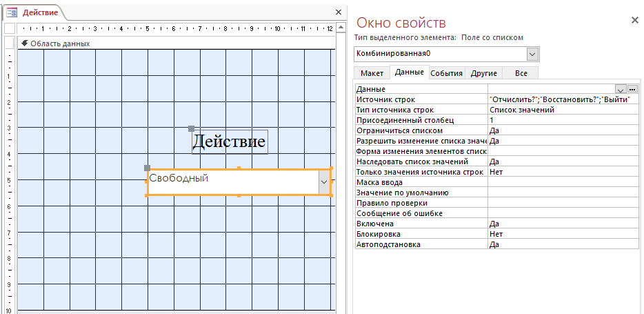Switch to the События tab
644x314 pixels.
(446, 73)
